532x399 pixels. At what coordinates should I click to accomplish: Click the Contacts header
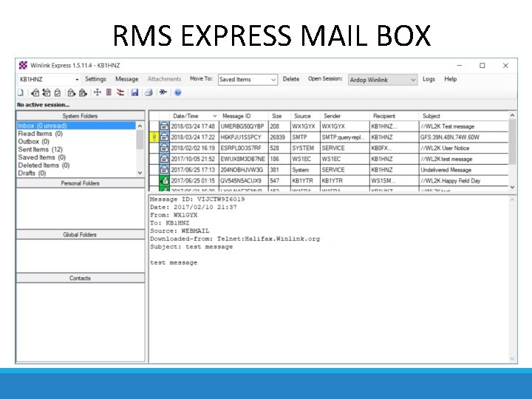[x=81, y=278]
